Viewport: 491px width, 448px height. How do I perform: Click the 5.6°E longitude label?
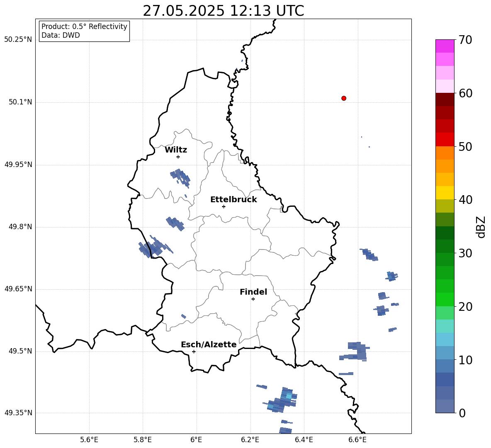pyautogui.click(x=89, y=440)
